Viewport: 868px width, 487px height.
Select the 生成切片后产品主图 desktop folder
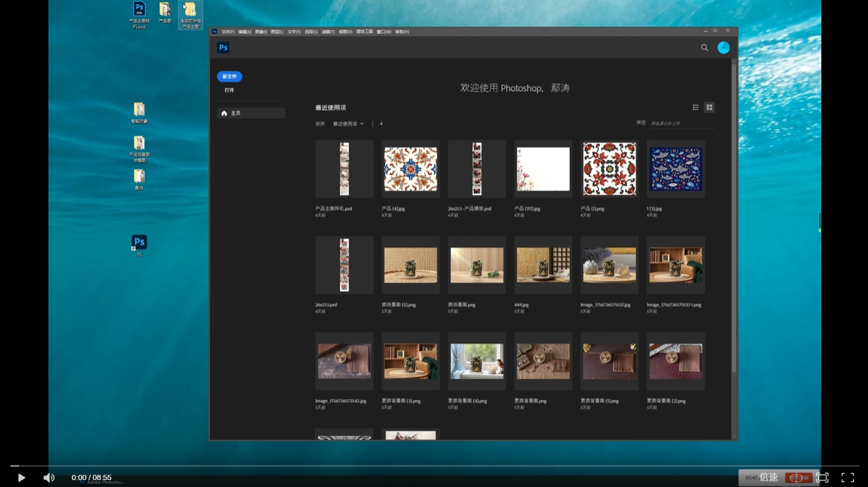coord(190,16)
